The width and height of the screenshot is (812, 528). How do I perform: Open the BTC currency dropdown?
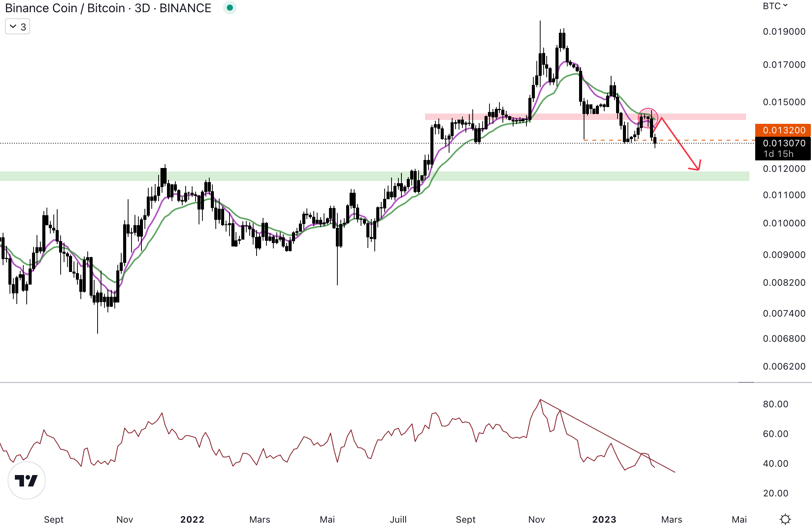pyautogui.click(x=775, y=6)
